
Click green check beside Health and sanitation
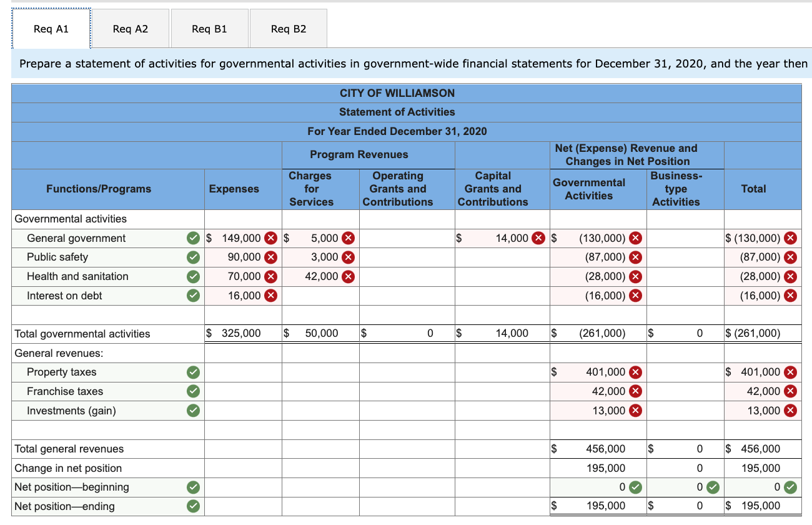(194, 276)
